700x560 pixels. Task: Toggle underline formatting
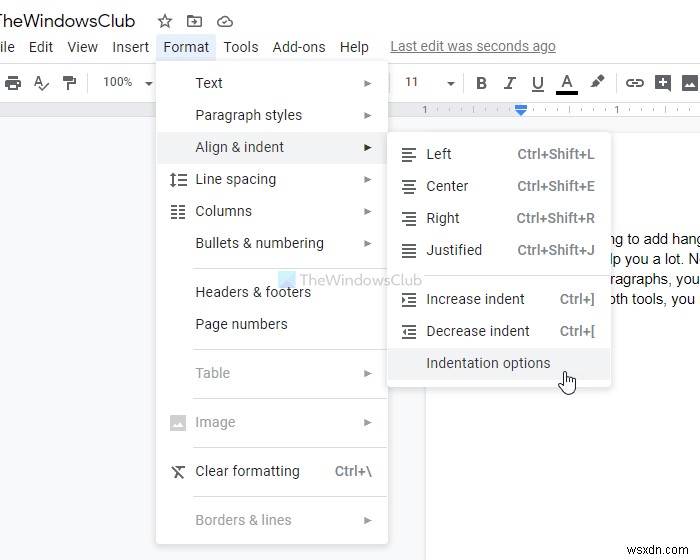[538, 84]
